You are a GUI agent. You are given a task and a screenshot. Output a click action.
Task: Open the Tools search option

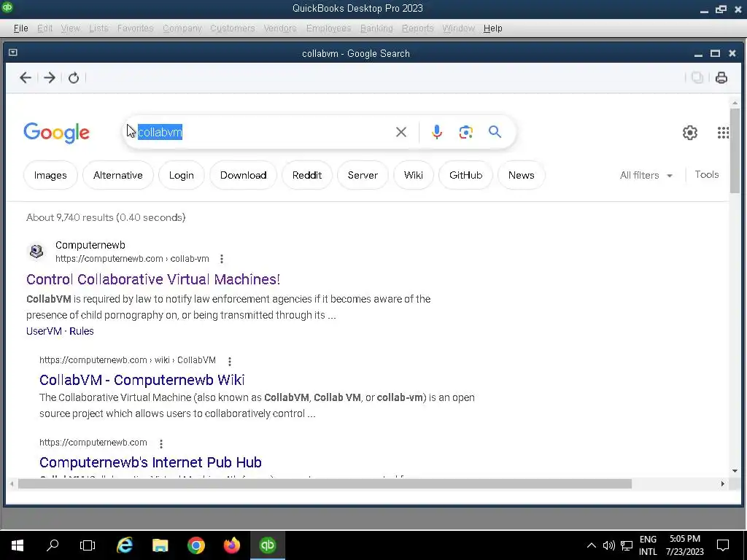click(706, 175)
